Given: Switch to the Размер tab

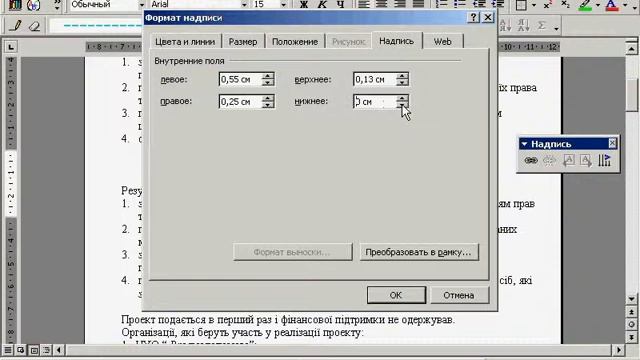Looking at the screenshot, I should click(243, 42).
